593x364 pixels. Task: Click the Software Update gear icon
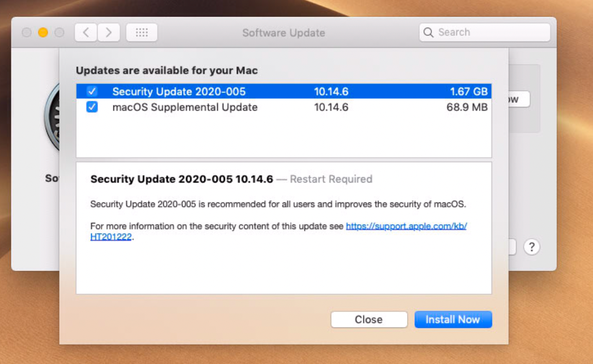(x=52, y=117)
